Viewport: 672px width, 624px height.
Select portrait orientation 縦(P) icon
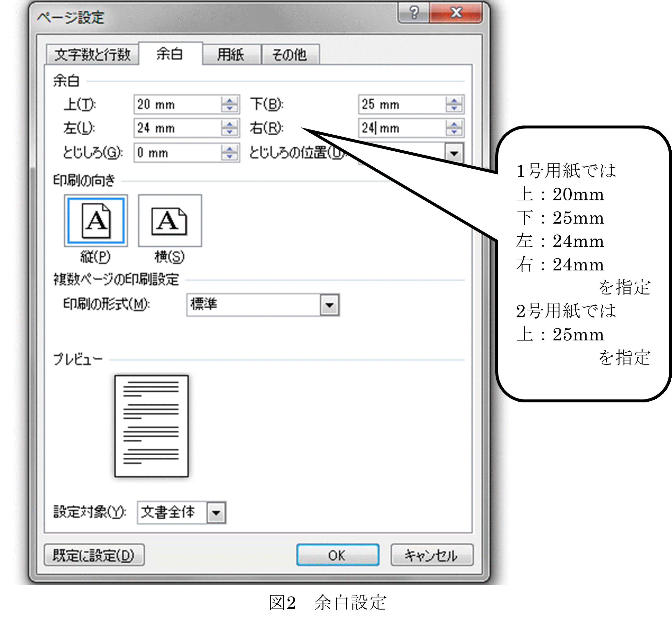click(96, 221)
